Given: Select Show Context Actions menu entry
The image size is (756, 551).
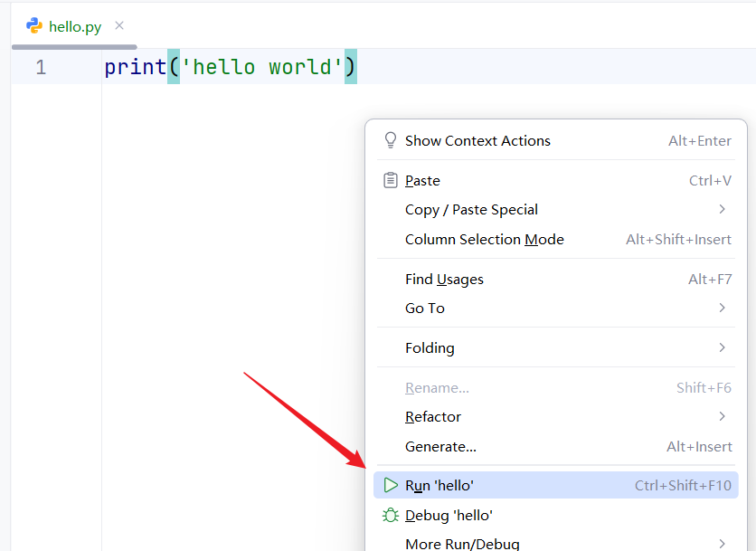Looking at the screenshot, I should (x=556, y=140).
